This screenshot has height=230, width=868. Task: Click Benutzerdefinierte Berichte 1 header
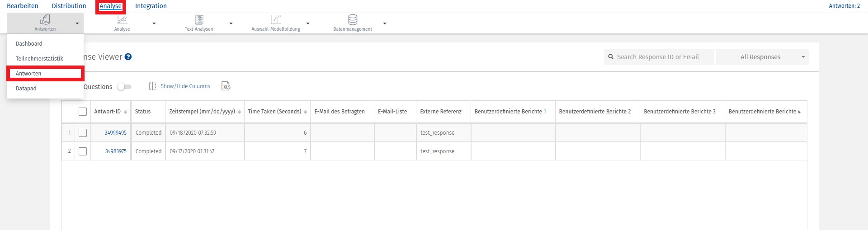click(510, 112)
